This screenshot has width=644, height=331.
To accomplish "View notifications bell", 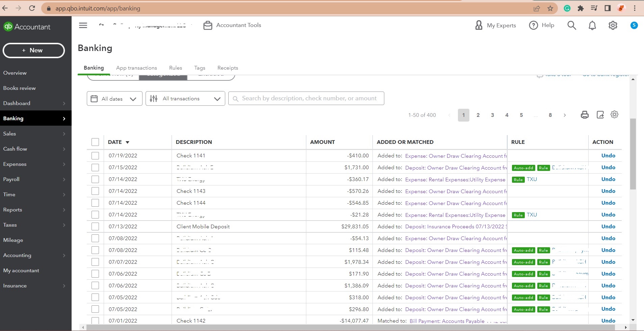I will (592, 25).
